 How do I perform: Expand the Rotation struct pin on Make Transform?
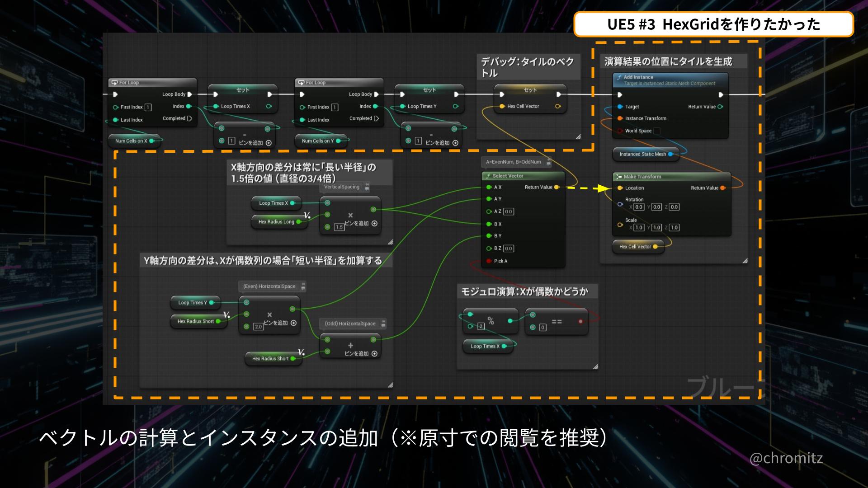620,204
